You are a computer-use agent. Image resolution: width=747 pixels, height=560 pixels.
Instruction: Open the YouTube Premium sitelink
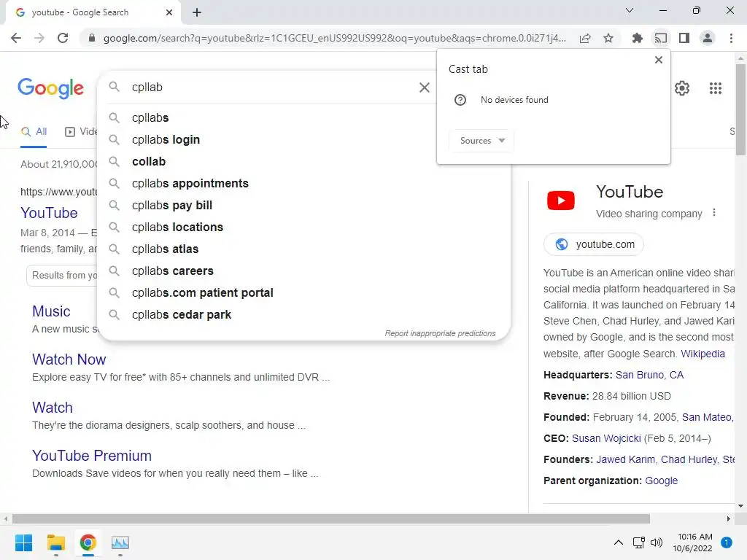tap(92, 456)
